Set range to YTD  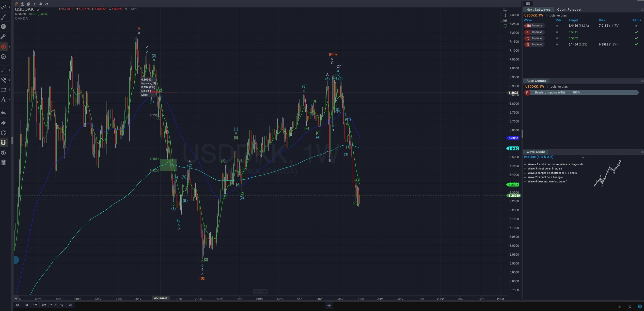[x=53, y=305]
